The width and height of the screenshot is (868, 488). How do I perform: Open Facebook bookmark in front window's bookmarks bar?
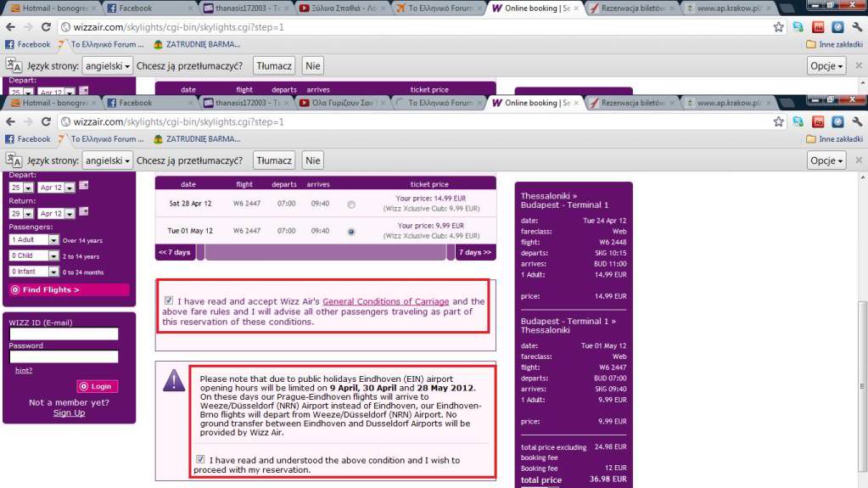(28, 139)
